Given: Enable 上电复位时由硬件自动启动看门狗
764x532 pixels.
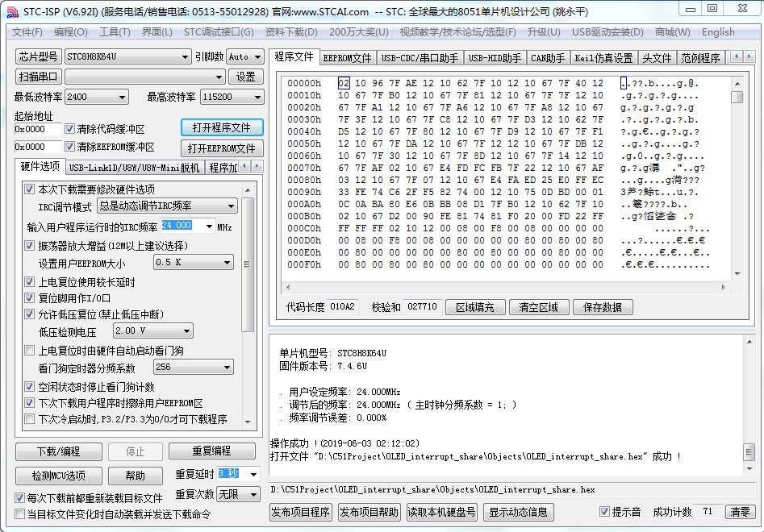Looking at the screenshot, I should pos(29,351).
